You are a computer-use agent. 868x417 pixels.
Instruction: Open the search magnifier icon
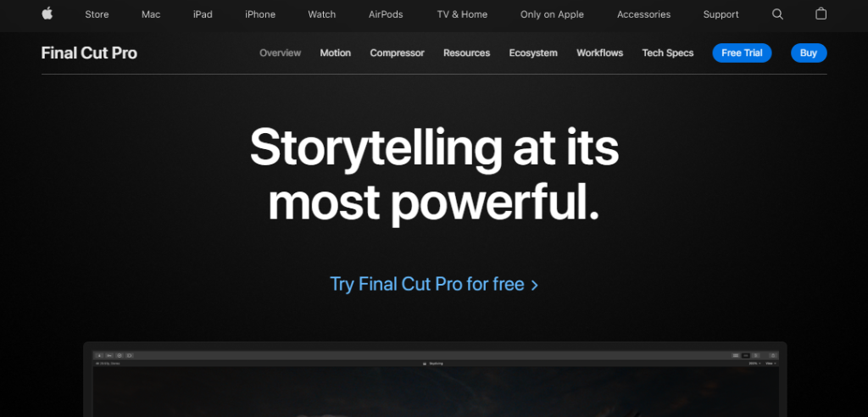point(777,14)
